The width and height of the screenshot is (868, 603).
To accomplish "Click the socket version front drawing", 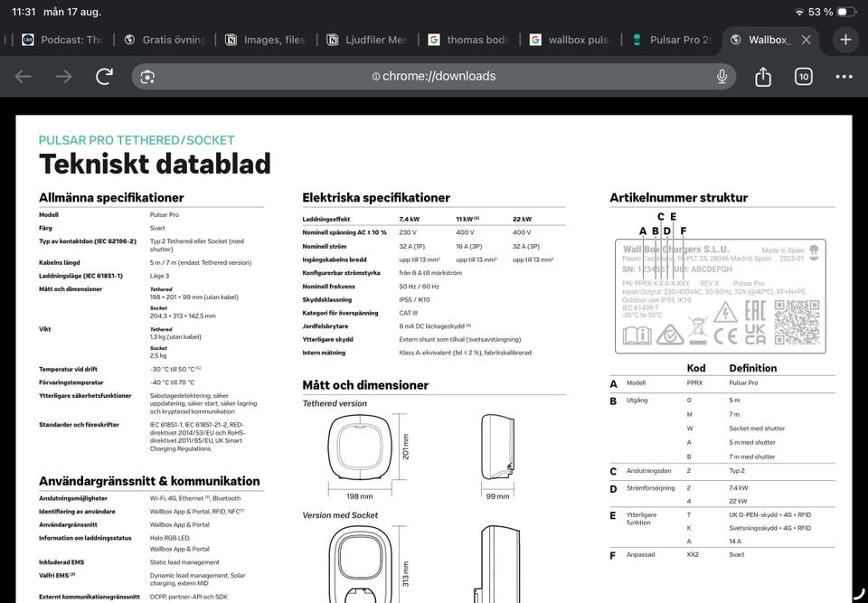I will pyautogui.click(x=361, y=564).
